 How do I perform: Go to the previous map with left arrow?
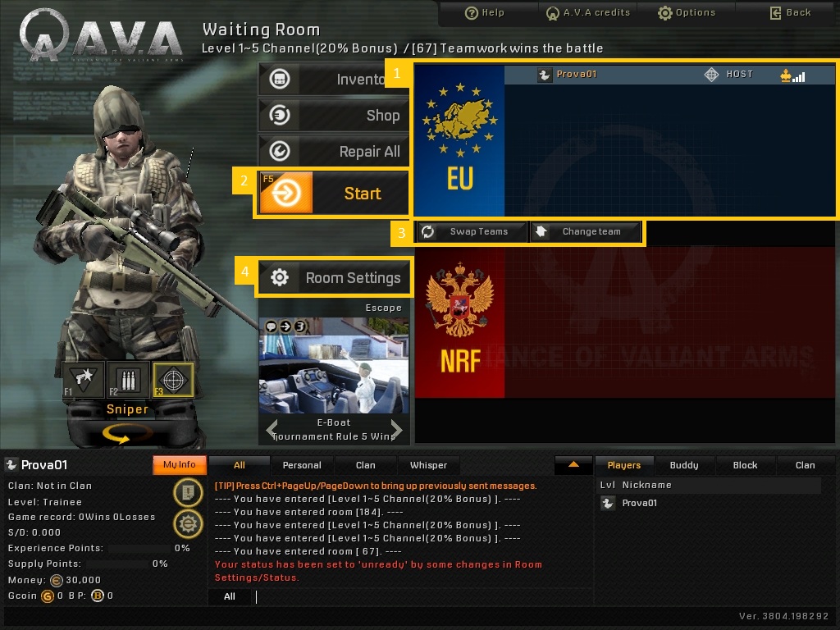[271, 429]
